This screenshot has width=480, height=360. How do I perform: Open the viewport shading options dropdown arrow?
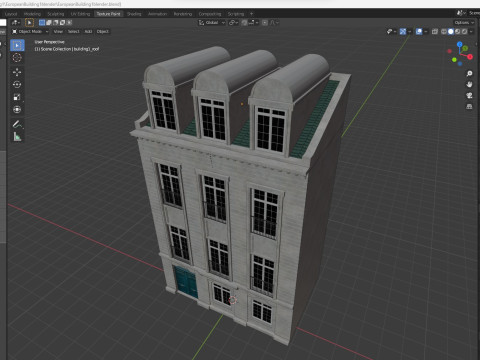click(471, 31)
